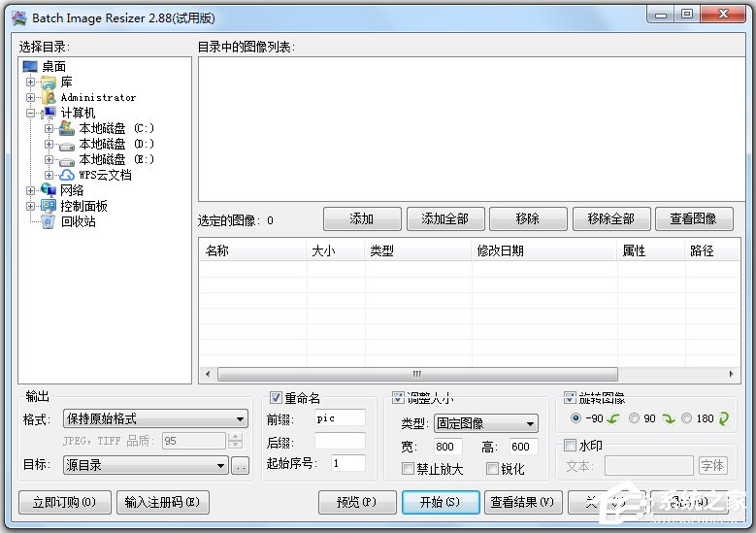756x533 pixels.
Task: Enable the 锐化 (sharpen) checkbox
Action: [492, 468]
